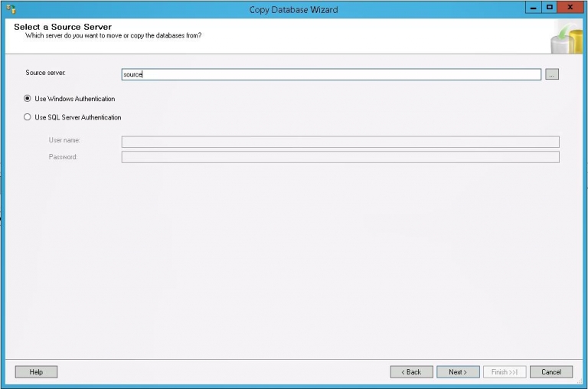The image size is (588, 389).
Task: Click the Copy Database Wizard title bar text
Action: coord(293,10)
